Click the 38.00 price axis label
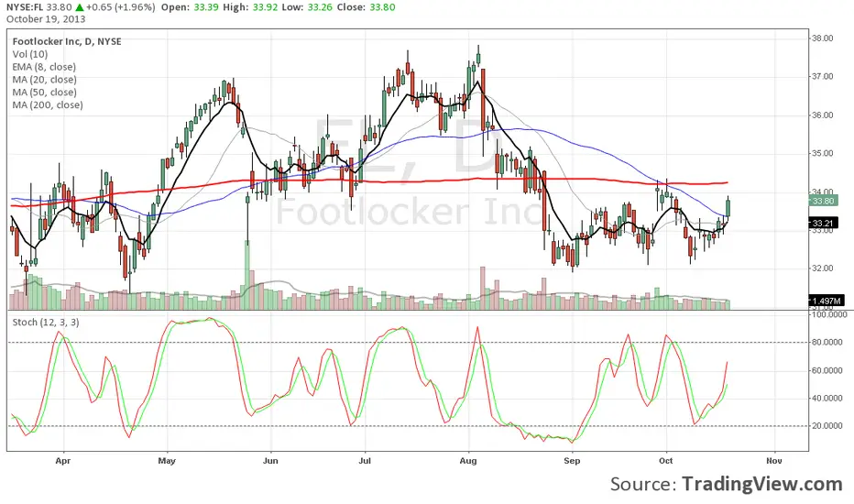Image resolution: width=854 pixels, height=504 pixels. (823, 38)
